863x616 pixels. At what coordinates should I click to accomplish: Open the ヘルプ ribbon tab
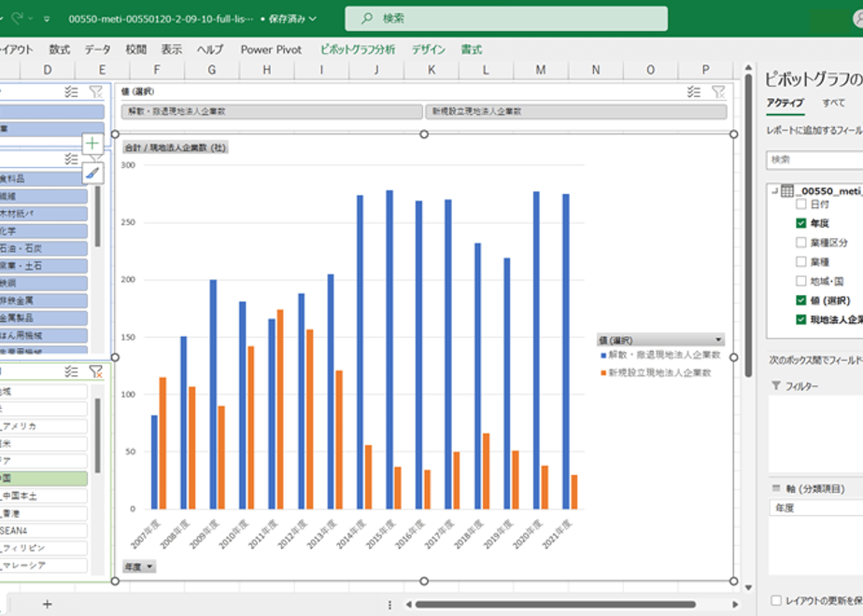click(210, 49)
